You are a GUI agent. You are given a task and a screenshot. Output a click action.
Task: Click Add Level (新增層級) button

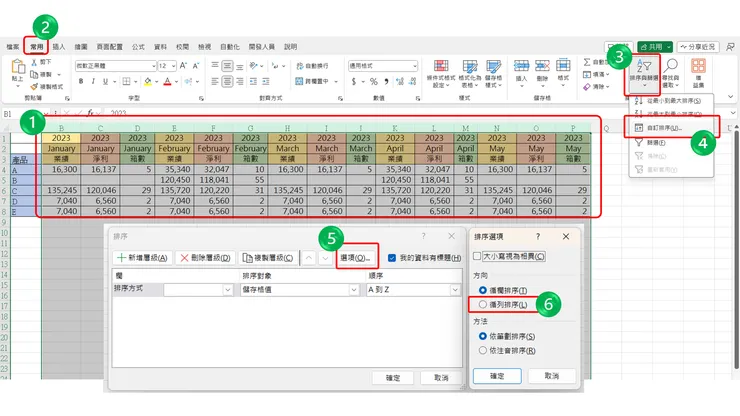143,258
